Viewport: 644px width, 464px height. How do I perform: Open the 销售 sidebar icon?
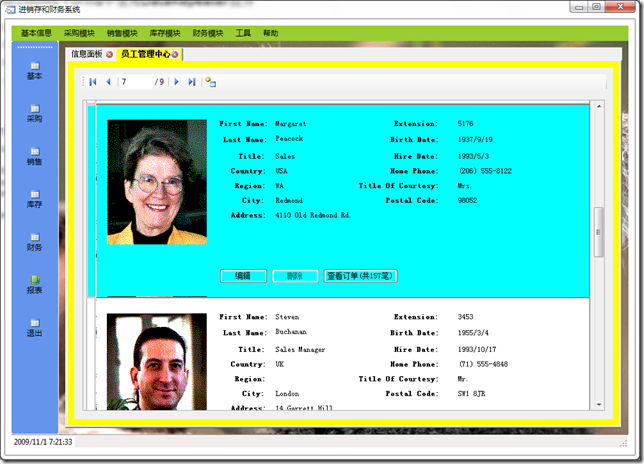(34, 156)
